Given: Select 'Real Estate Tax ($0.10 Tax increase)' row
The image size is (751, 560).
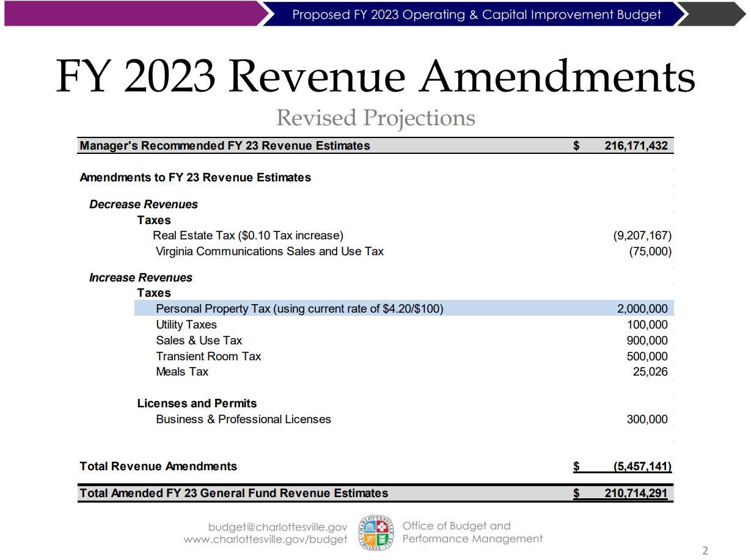Looking at the screenshot, I should coord(248,236).
